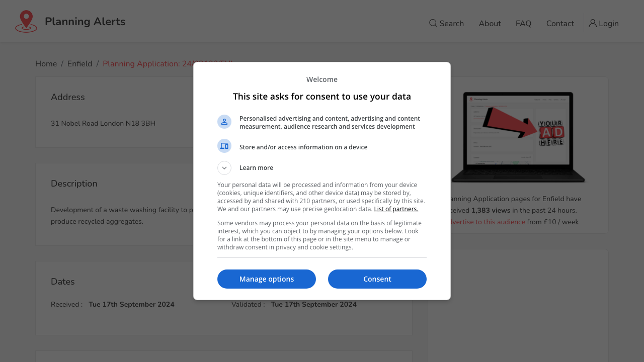Expand the Learn more chevron
Screen dimensions: 644x362
click(224, 168)
